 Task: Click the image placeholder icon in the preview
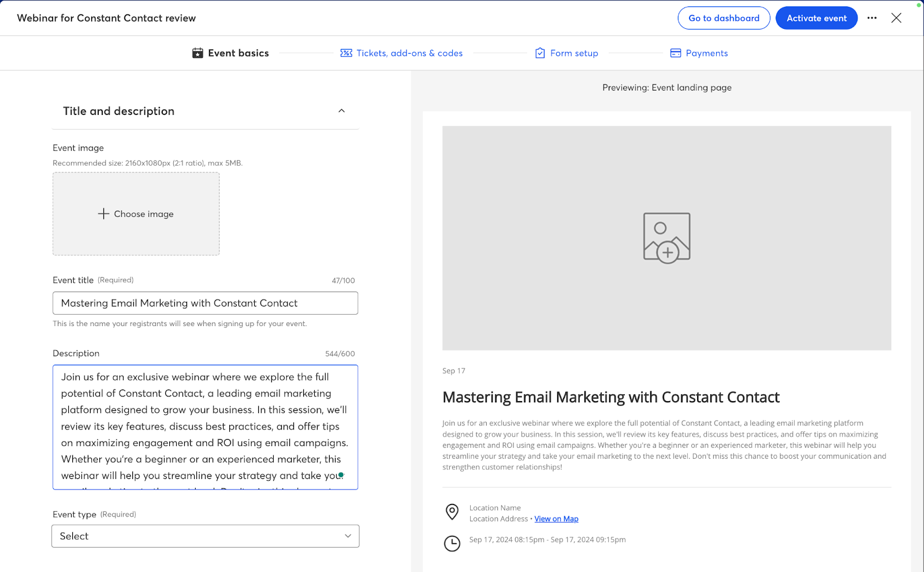pos(666,237)
